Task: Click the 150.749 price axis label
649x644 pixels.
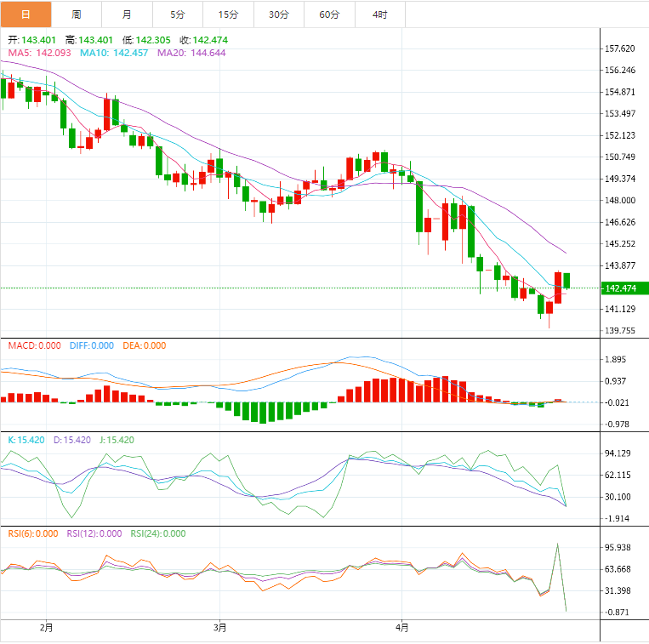Action: pos(619,157)
